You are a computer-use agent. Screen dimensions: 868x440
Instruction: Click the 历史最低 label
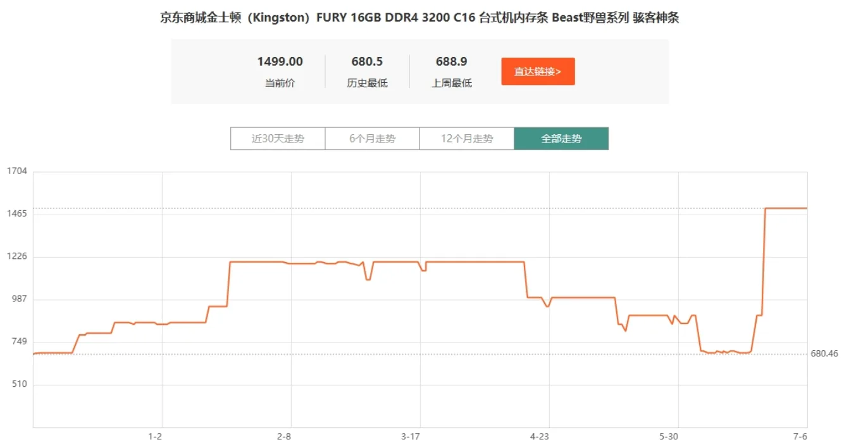367,83
